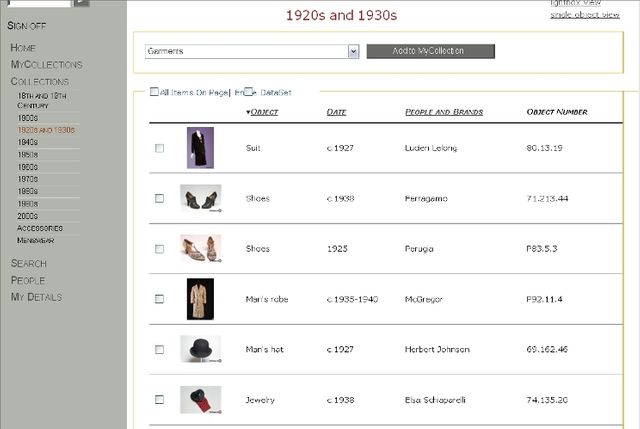Screen dimensions: 640x429
Task: Select the 18th and 19th Century collection
Action: [x=42, y=100]
